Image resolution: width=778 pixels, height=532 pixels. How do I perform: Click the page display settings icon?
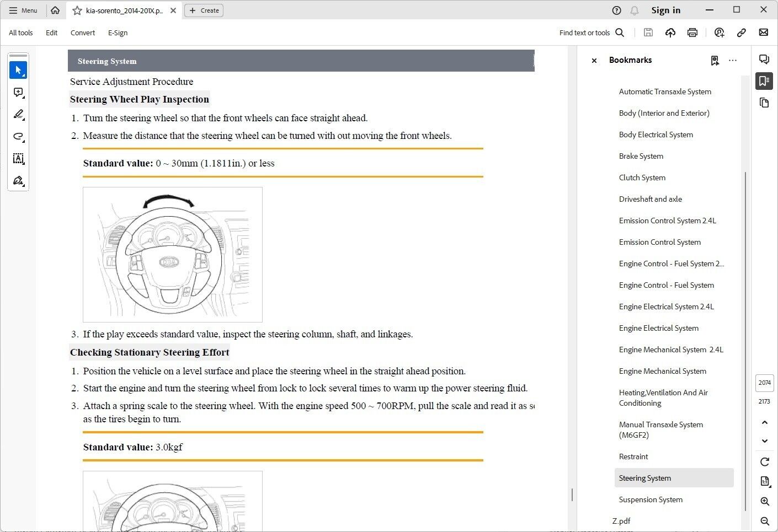point(765,481)
